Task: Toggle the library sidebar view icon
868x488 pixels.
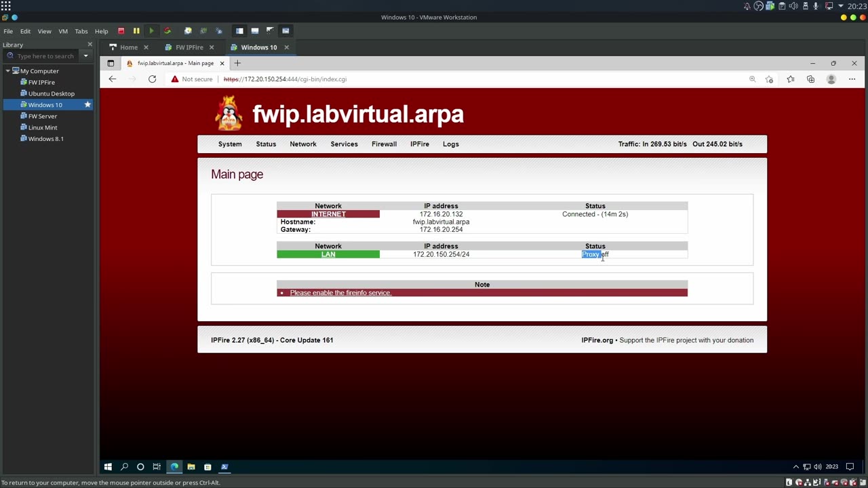Action: 239,30
